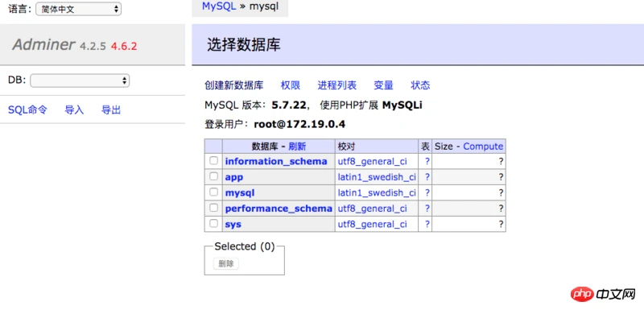Click utf8_general_ci collation for performance_schema
The width and height of the screenshot is (644, 310).
(x=372, y=209)
